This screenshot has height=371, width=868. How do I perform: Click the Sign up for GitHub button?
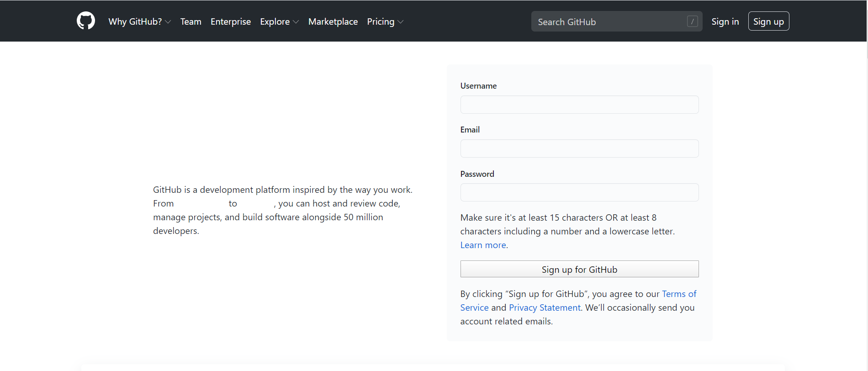(579, 269)
